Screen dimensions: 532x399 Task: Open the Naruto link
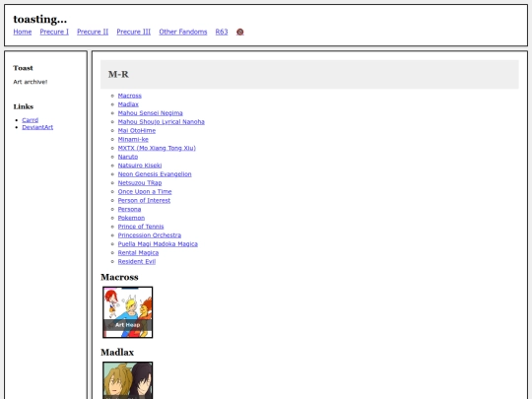point(128,157)
